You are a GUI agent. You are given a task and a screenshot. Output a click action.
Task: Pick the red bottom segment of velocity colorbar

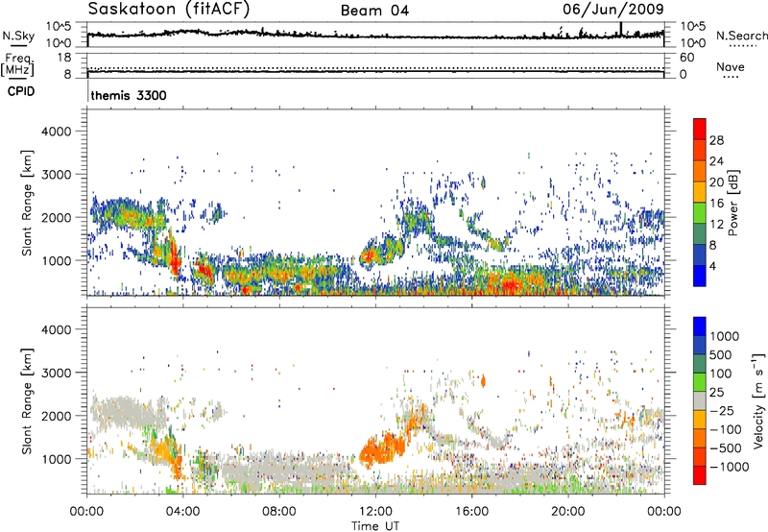[700, 475]
